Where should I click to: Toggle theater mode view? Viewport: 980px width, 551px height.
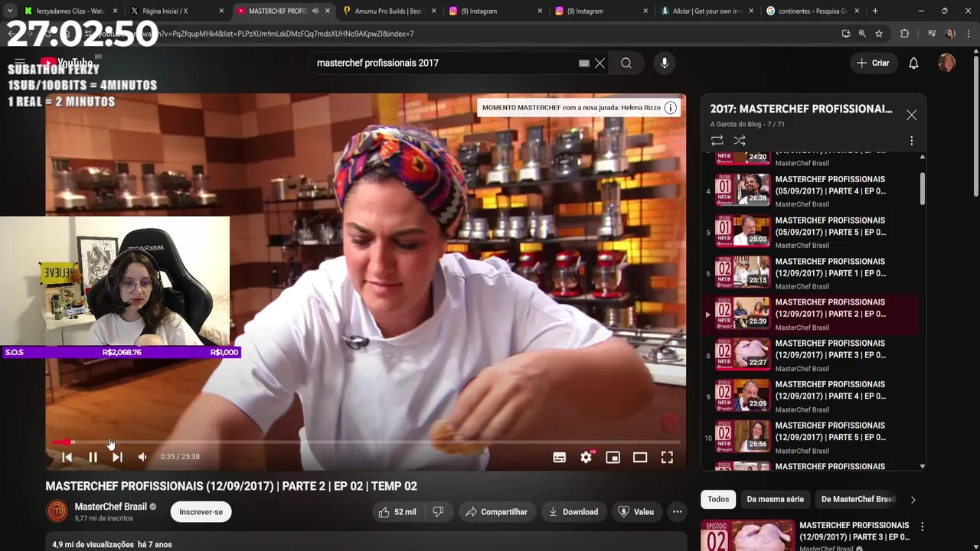(640, 457)
